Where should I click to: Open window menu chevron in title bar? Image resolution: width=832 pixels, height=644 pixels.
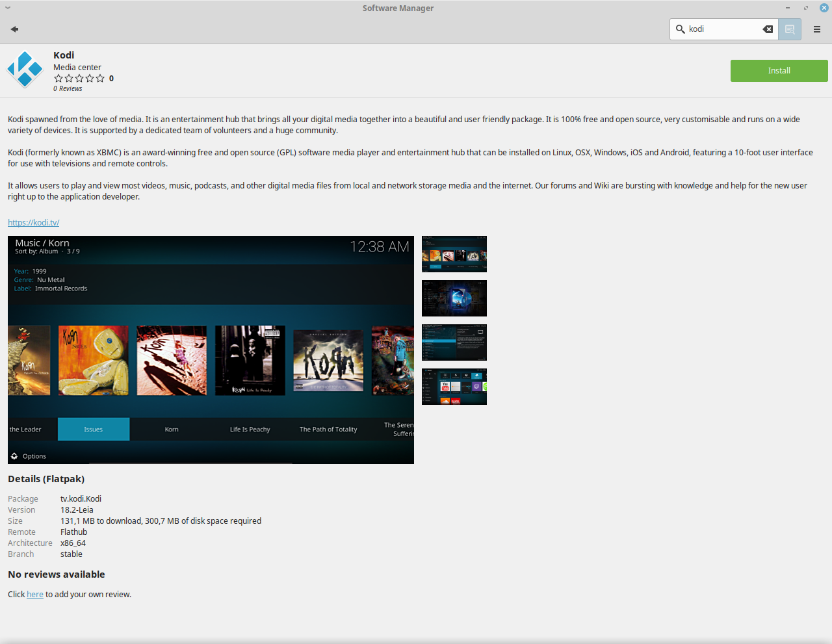tap(8, 8)
